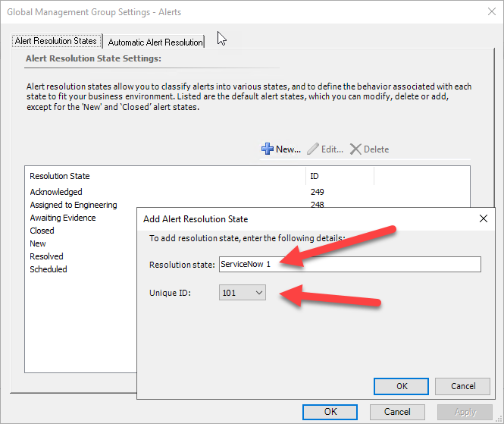The width and height of the screenshot is (504, 424).
Task: Click OK in Global Management Group Settings
Action: [x=330, y=412]
